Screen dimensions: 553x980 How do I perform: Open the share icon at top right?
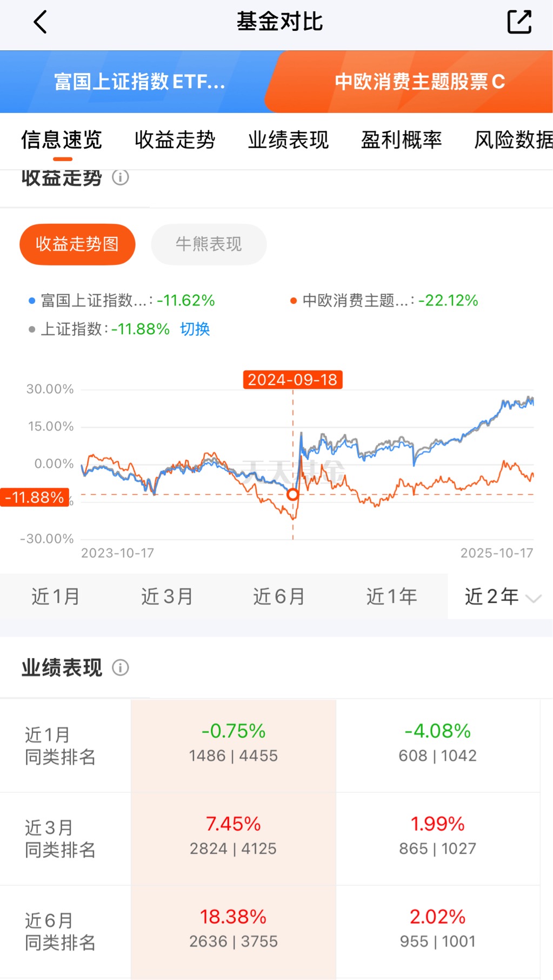coord(519,22)
